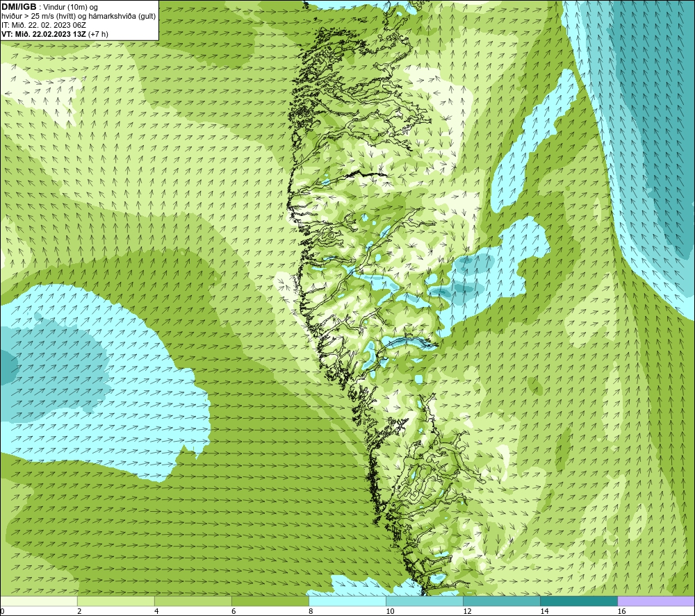Click the 8–10 m/s light cyan swatch
The image size is (695, 616).
click(x=347, y=601)
